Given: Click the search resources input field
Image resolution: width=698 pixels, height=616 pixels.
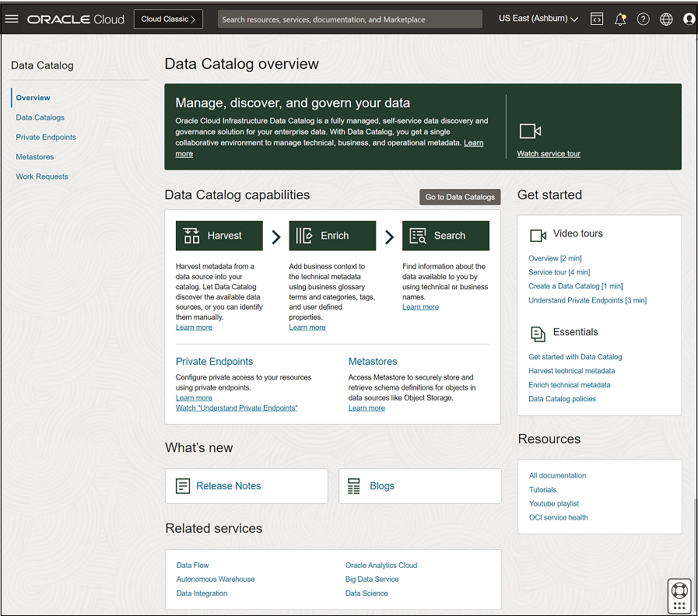Looking at the screenshot, I should 349,18.
